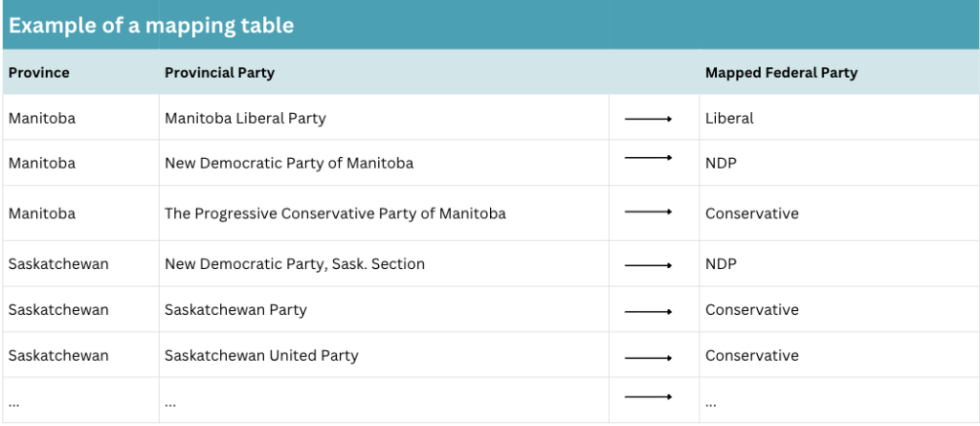
Task: Click the Mapped Federal Party column header
Action: coord(781,73)
